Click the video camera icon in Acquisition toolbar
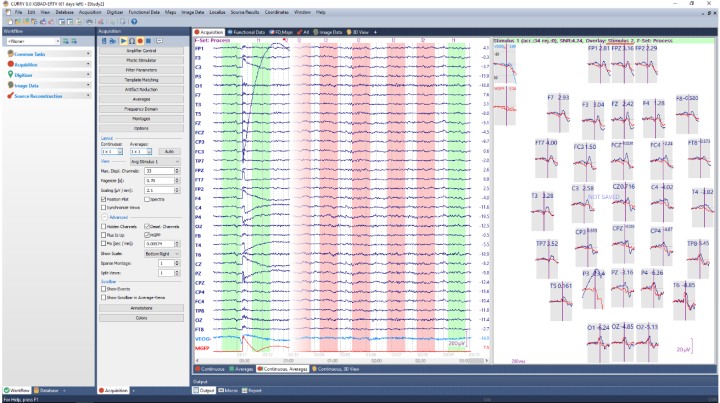This screenshot has width=720, height=403. pyautogui.click(x=112, y=41)
